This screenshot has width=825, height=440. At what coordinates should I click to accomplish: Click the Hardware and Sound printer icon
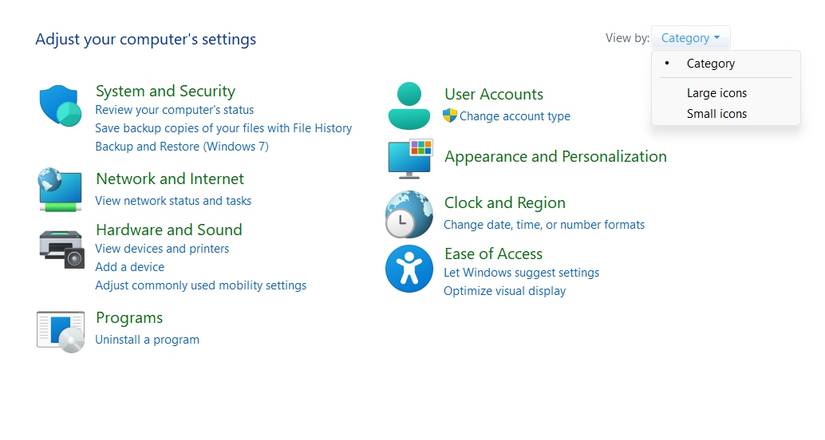pos(60,247)
